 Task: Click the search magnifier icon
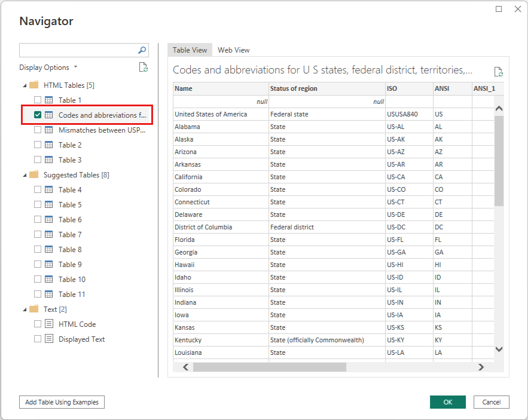142,50
